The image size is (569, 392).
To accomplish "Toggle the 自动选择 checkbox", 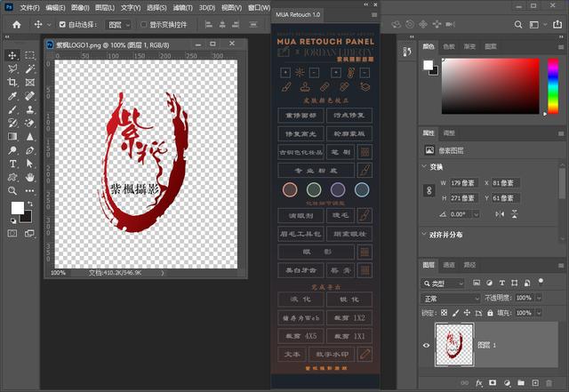I will click(x=62, y=24).
